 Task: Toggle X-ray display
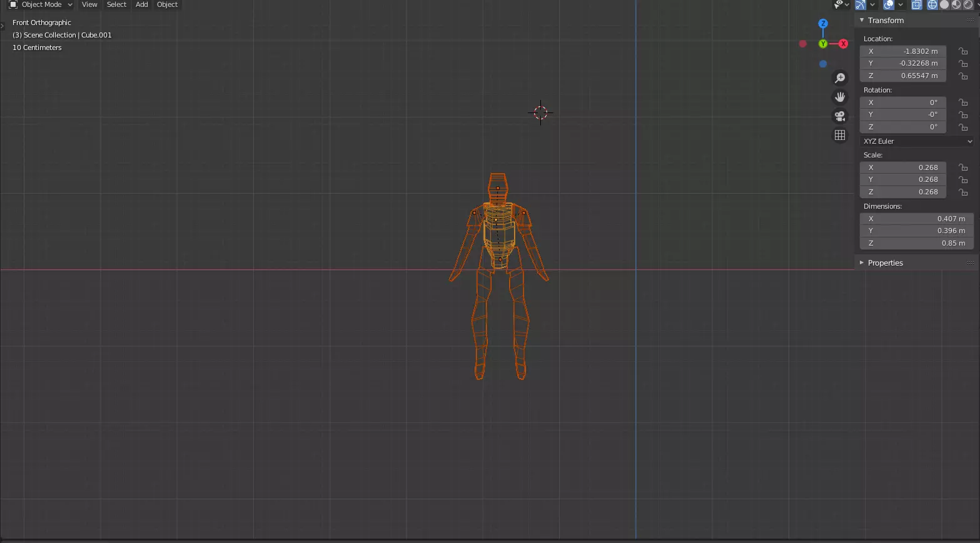(x=916, y=4)
